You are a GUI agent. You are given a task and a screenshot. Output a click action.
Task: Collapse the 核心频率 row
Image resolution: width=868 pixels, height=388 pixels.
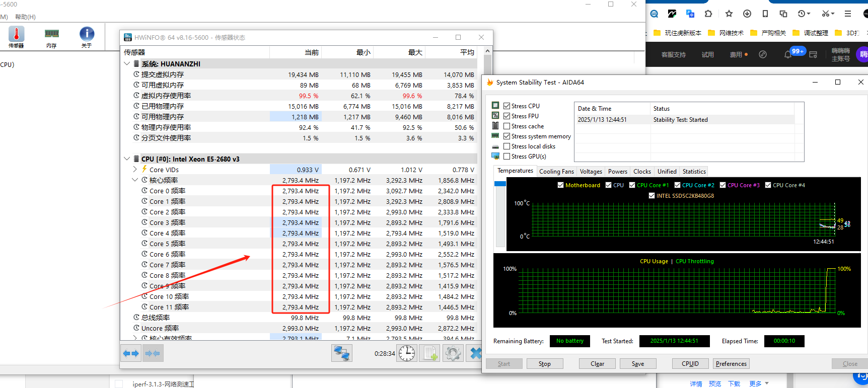pos(135,180)
